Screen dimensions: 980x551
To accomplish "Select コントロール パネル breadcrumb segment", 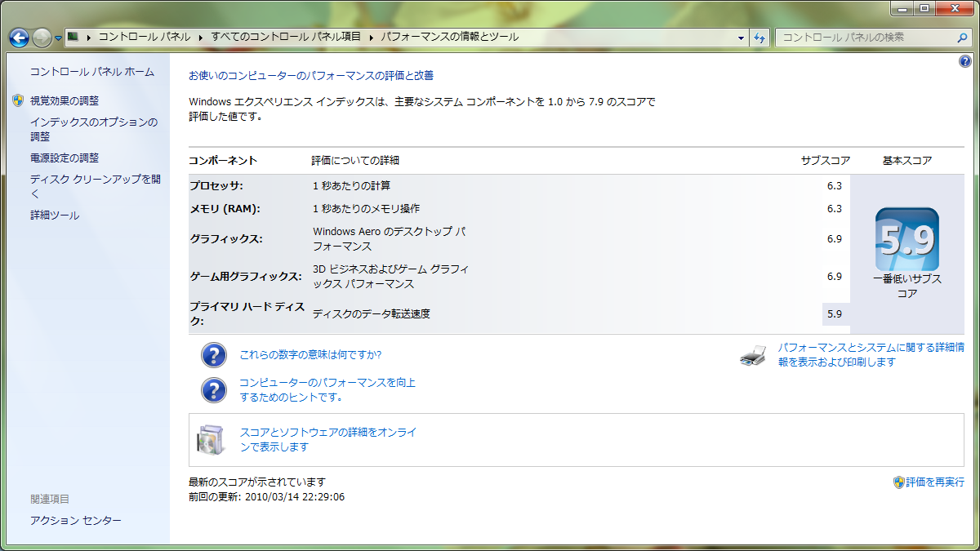I will tap(145, 37).
